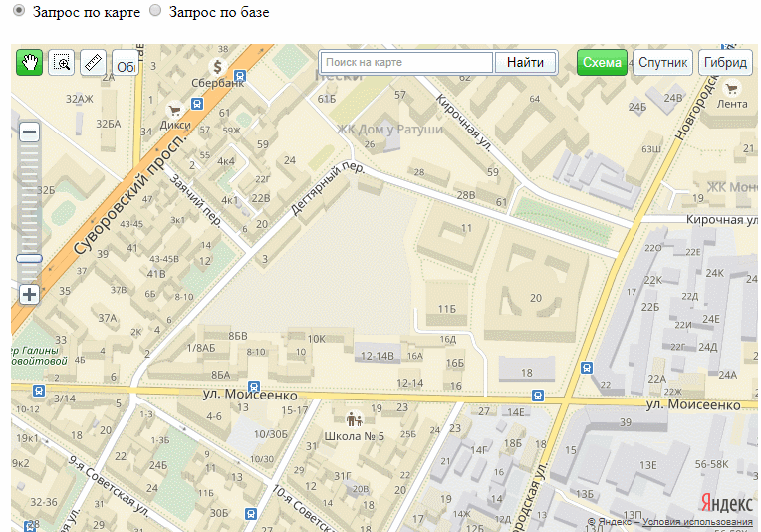Click bus stop icon beside building 22
Screen dimensions: 761x532
pyautogui.click(x=587, y=368)
